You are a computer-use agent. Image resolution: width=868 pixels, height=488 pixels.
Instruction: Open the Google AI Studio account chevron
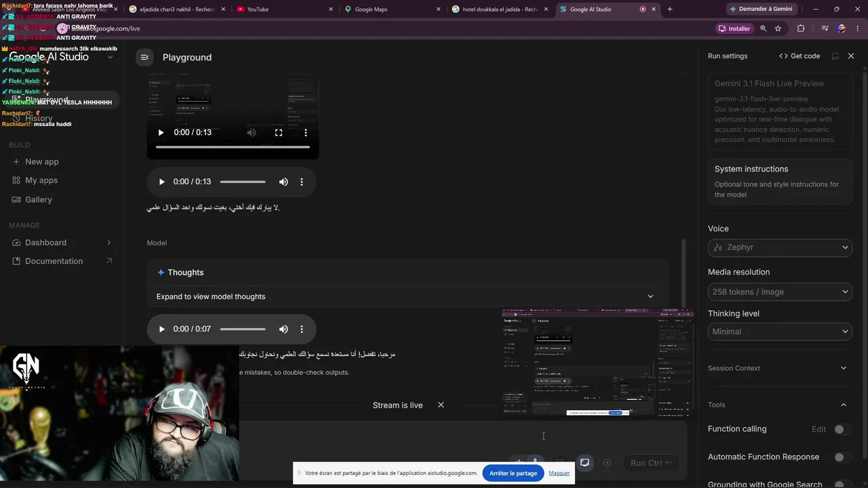coord(110,57)
